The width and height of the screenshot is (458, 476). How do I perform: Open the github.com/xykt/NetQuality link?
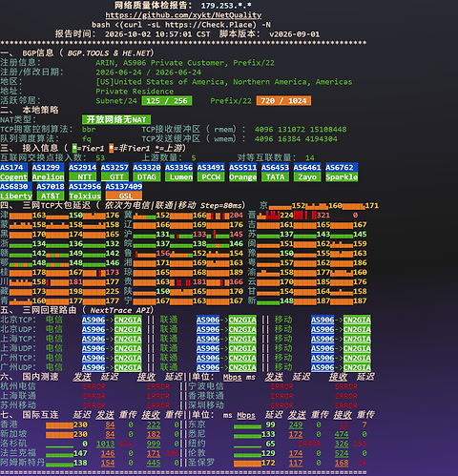(x=183, y=15)
